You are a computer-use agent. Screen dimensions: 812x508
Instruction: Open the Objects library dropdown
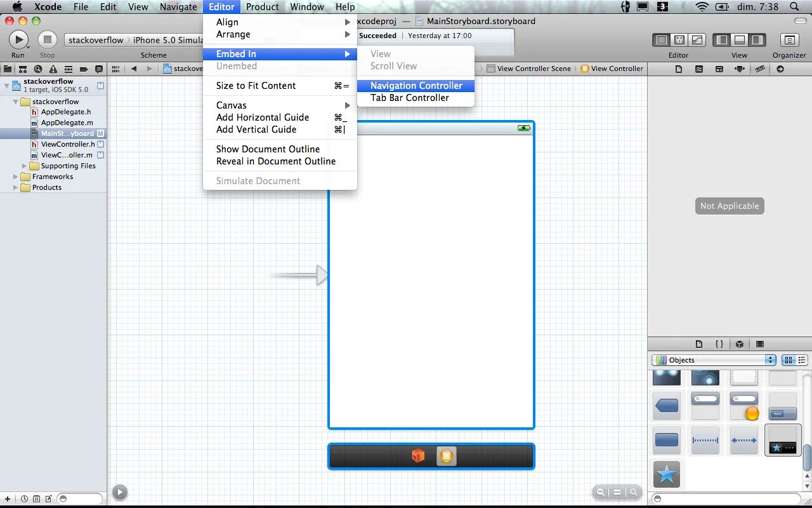coord(714,360)
